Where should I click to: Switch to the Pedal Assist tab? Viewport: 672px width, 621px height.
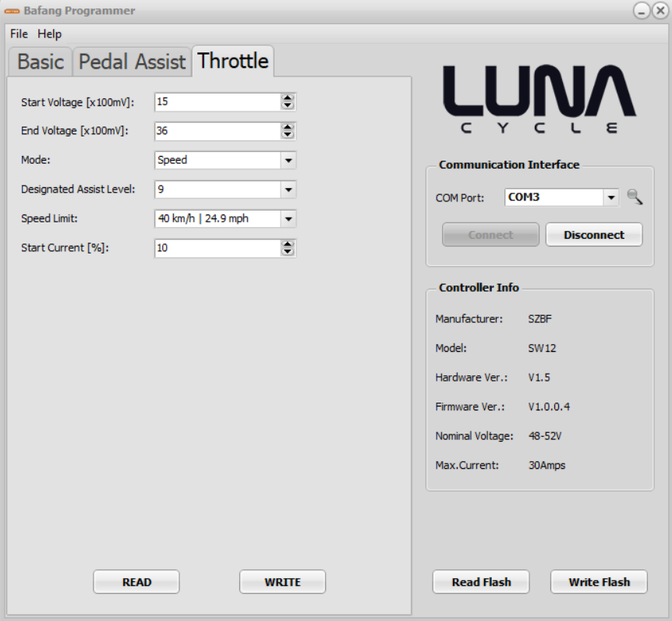tap(133, 62)
